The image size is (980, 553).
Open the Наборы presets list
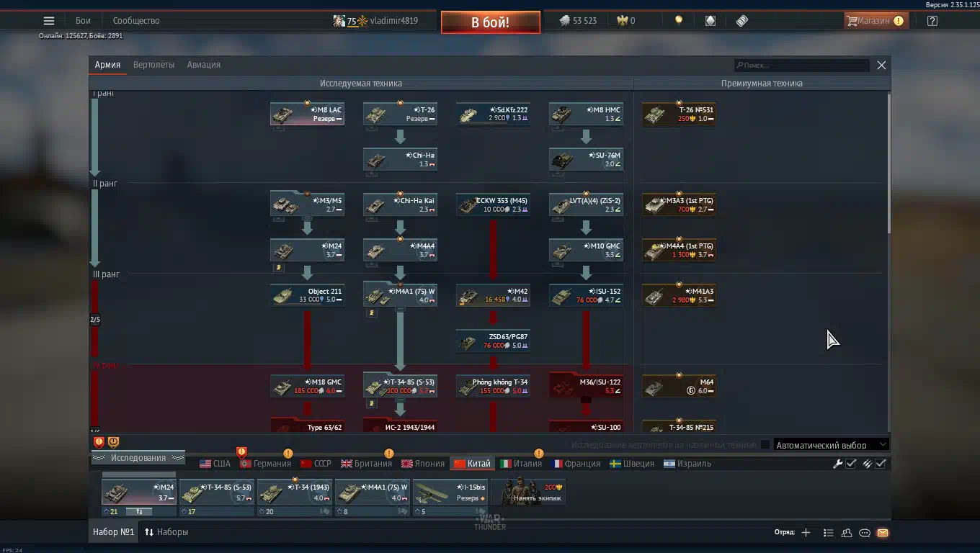click(166, 532)
